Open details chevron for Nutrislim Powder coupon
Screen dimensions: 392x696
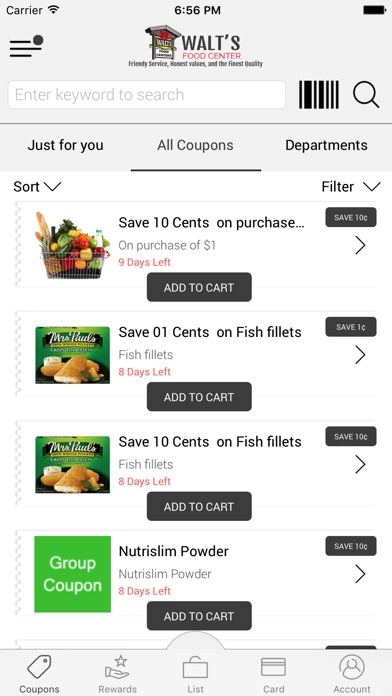coord(360,574)
